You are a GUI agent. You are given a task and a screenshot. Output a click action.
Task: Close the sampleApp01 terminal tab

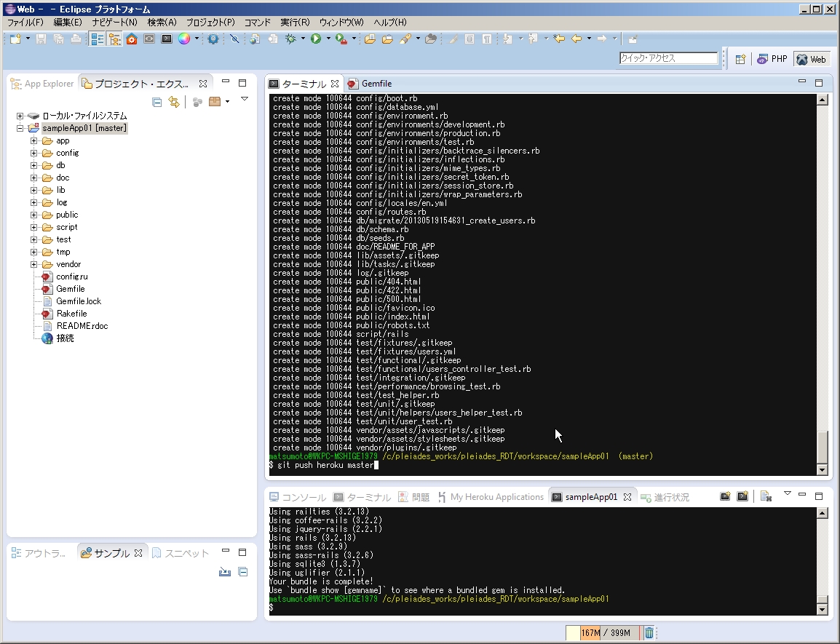[x=627, y=497]
